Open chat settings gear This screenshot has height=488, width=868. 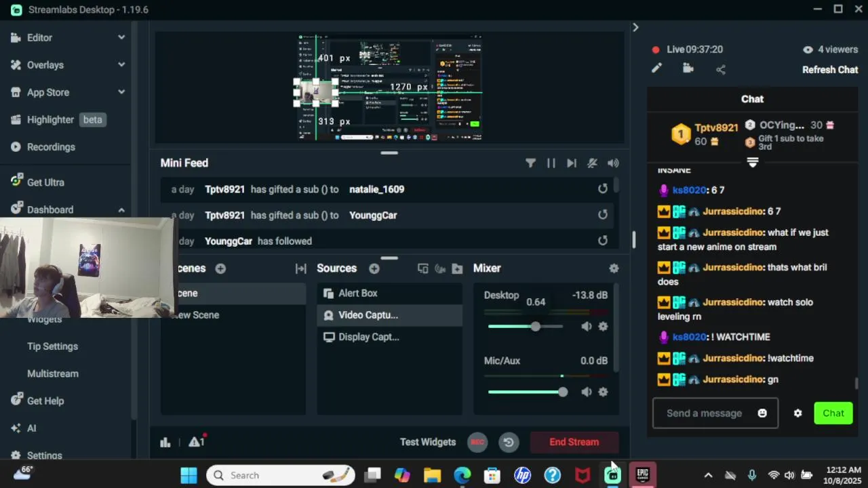pyautogui.click(x=797, y=413)
